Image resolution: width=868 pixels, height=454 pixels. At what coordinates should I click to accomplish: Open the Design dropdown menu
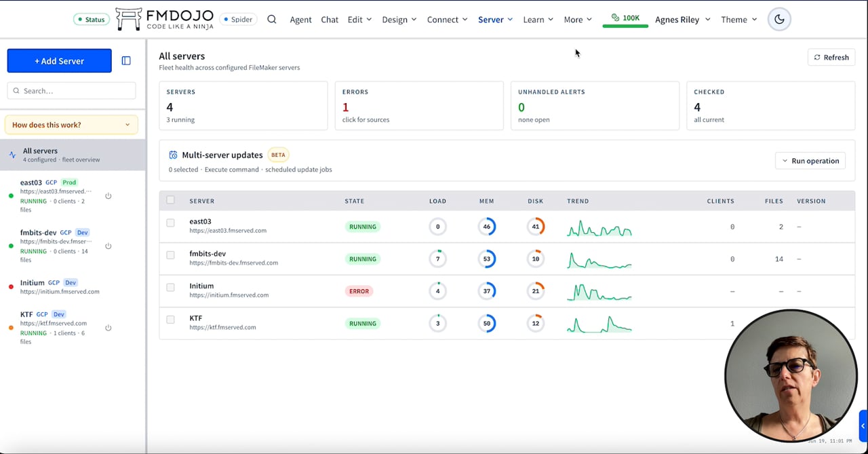point(399,19)
